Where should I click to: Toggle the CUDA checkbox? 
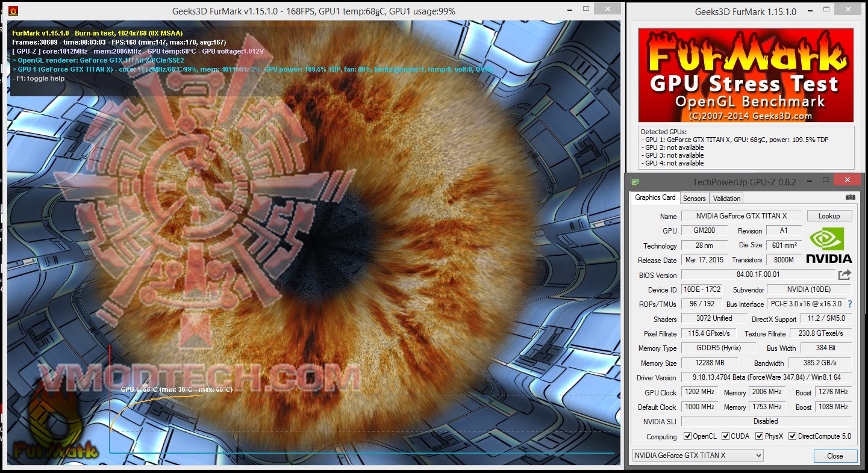point(726,436)
